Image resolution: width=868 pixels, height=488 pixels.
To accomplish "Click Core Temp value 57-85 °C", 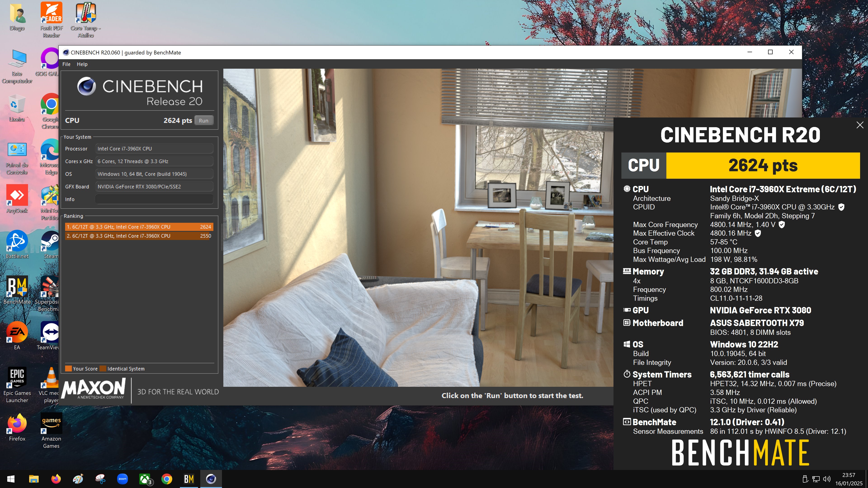I will coord(723,242).
